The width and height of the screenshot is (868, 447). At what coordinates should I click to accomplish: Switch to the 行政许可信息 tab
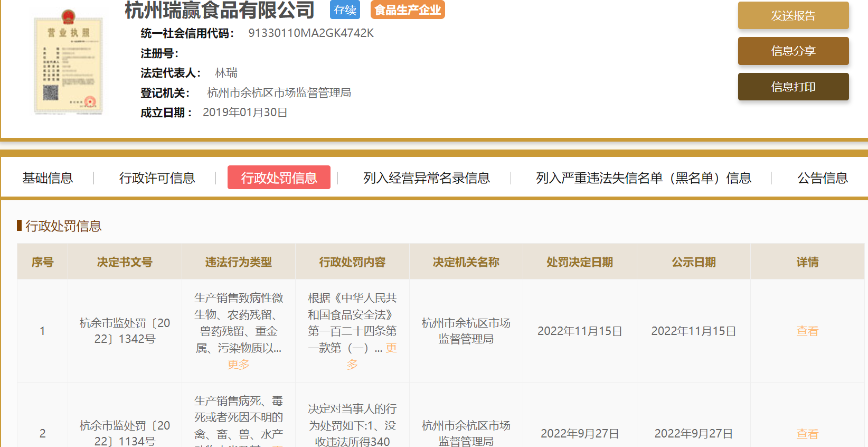[157, 178]
